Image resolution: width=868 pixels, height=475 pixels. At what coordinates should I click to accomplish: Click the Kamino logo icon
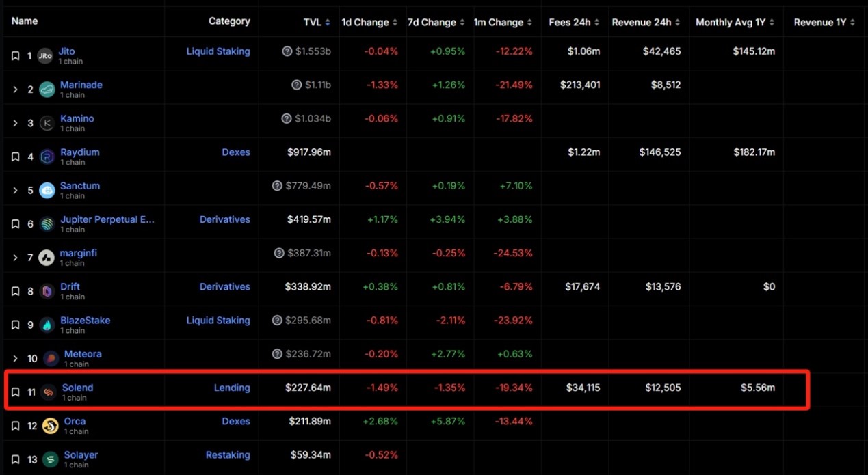[47, 123]
